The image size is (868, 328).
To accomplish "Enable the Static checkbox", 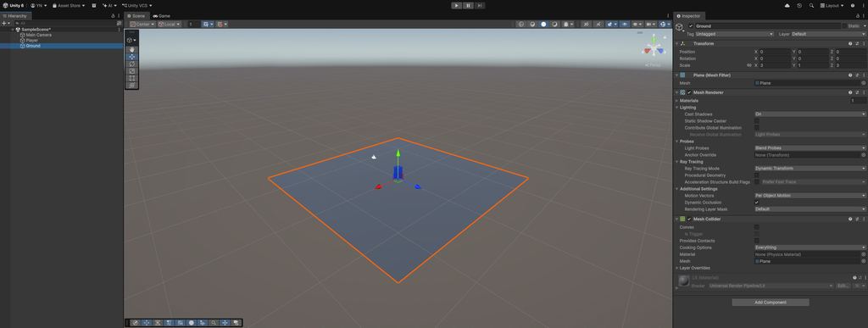I will (x=844, y=26).
